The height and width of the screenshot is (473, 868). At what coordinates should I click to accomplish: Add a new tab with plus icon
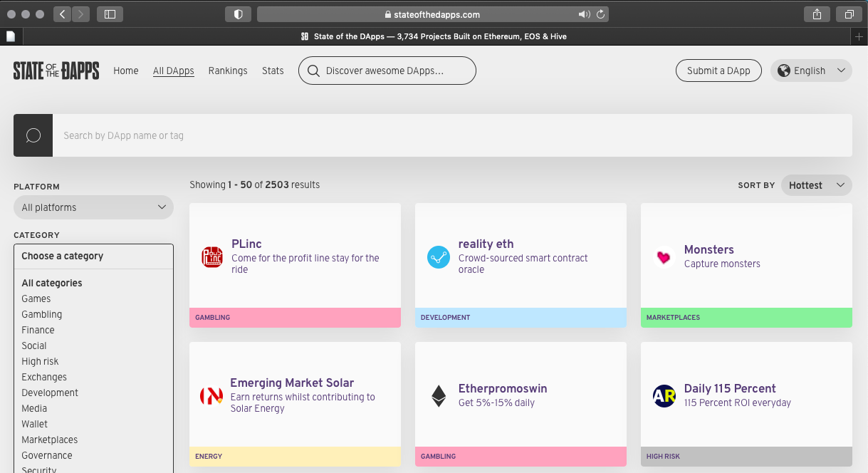coord(859,36)
